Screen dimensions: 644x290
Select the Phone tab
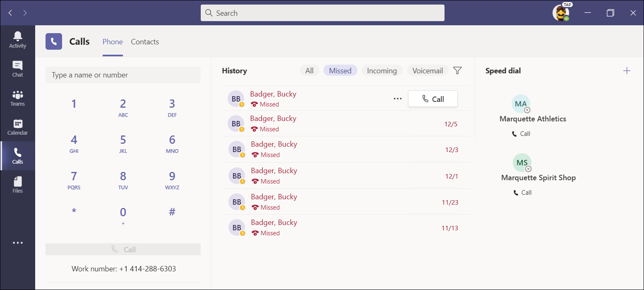point(113,42)
